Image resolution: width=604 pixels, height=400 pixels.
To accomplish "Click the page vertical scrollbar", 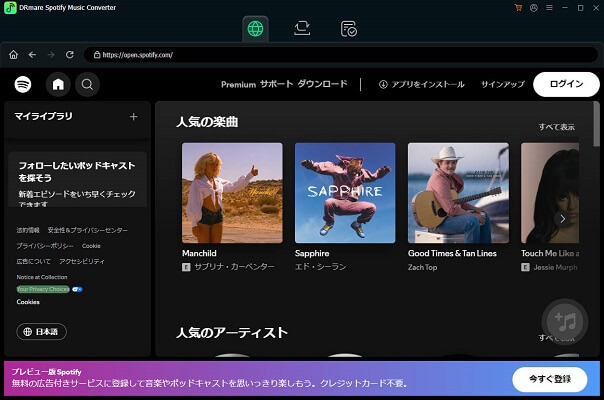I will tap(597, 124).
